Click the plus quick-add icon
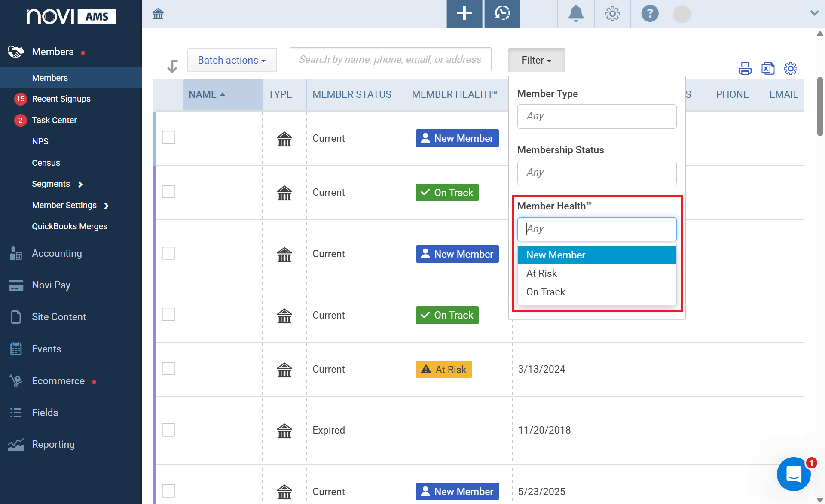The width and height of the screenshot is (825, 504). click(464, 14)
